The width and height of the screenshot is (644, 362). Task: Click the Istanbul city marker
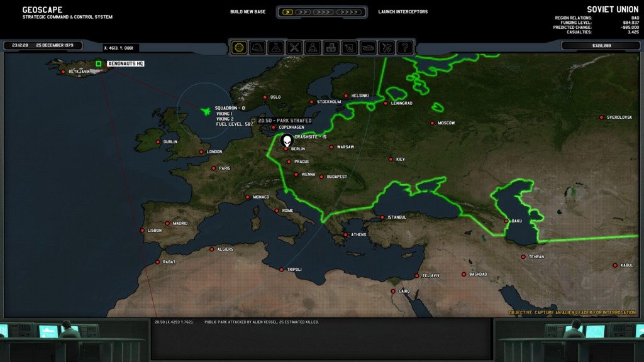tap(382, 217)
